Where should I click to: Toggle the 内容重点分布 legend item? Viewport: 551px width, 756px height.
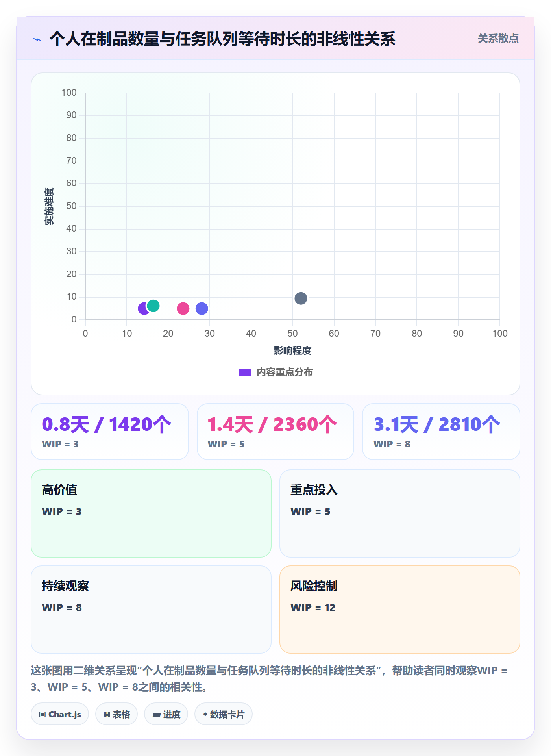(x=275, y=372)
